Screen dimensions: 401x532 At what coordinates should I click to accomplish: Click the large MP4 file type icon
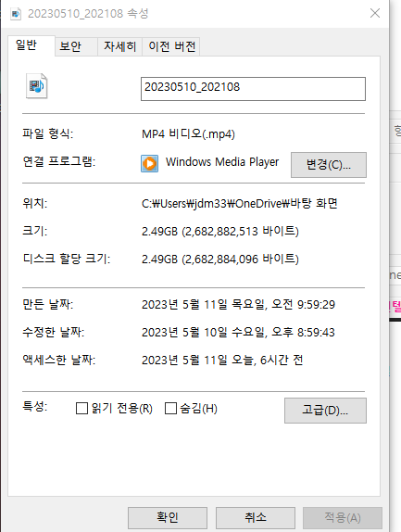[x=37, y=86]
